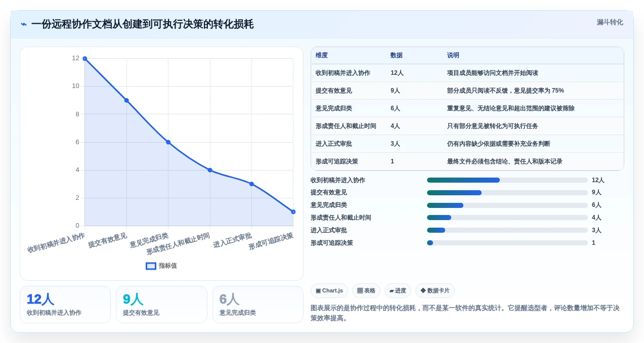Viewport: 644px width, 343px height.
Task: Click the progress bar for 提交有效意见
Action: (x=507, y=193)
